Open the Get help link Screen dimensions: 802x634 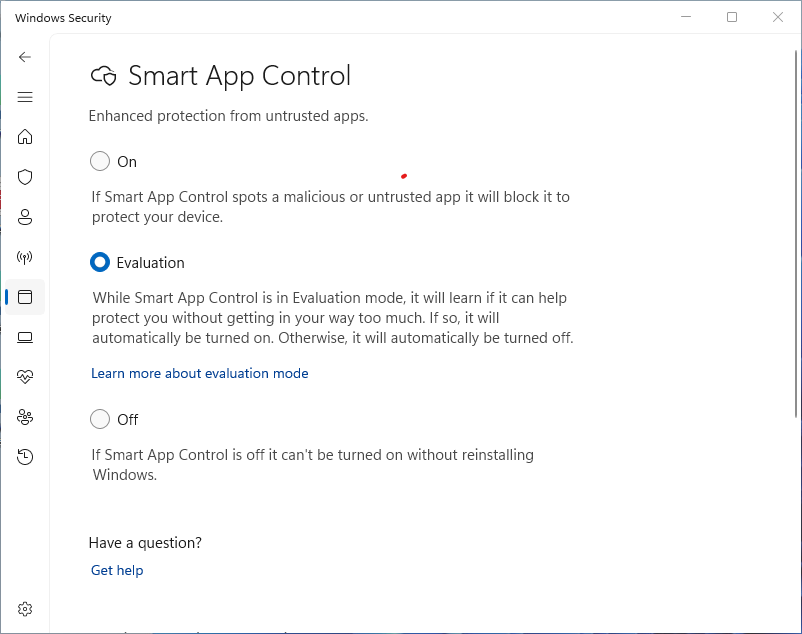pyautogui.click(x=117, y=570)
